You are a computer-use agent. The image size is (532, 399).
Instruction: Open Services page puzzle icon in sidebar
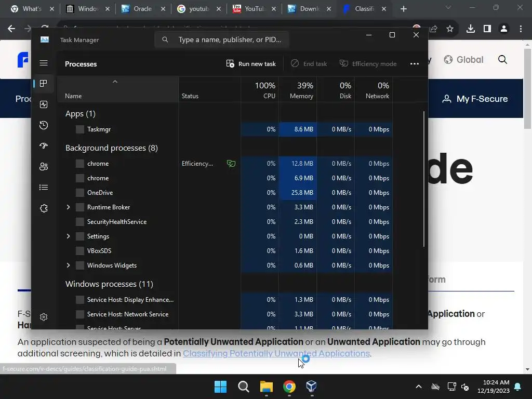click(x=44, y=208)
